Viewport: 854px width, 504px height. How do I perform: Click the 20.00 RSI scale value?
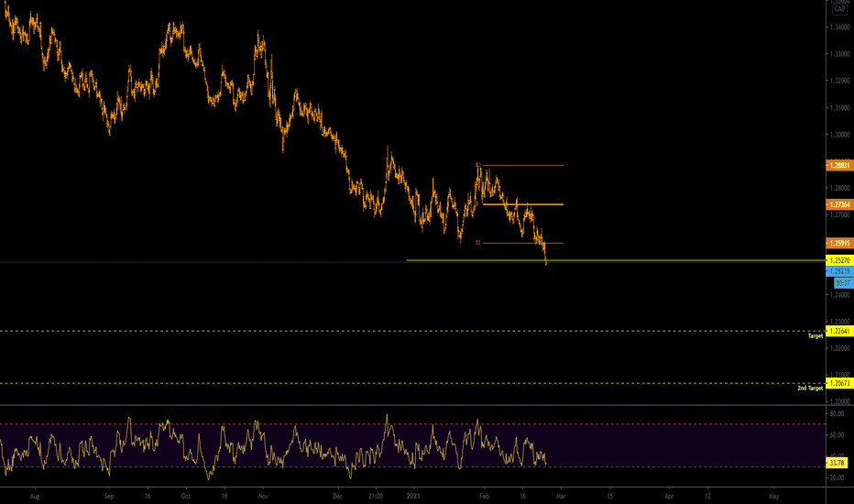[x=837, y=477]
